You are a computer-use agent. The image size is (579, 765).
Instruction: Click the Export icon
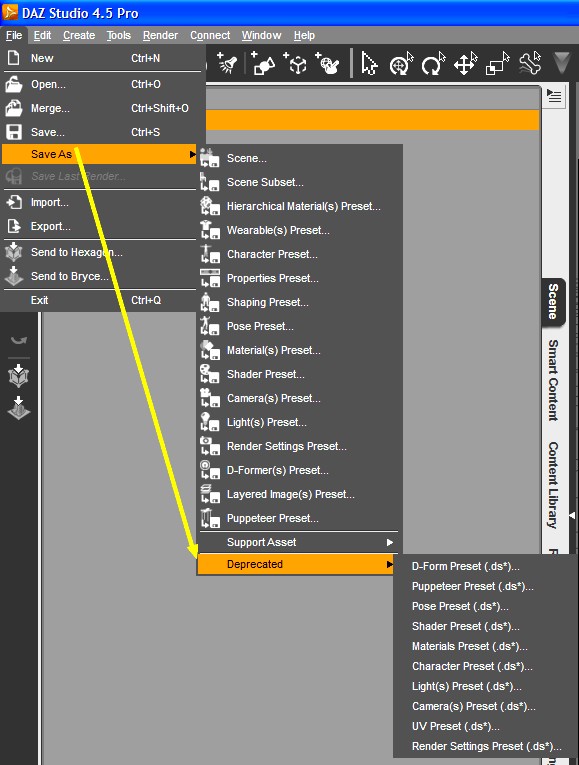[x=14, y=226]
